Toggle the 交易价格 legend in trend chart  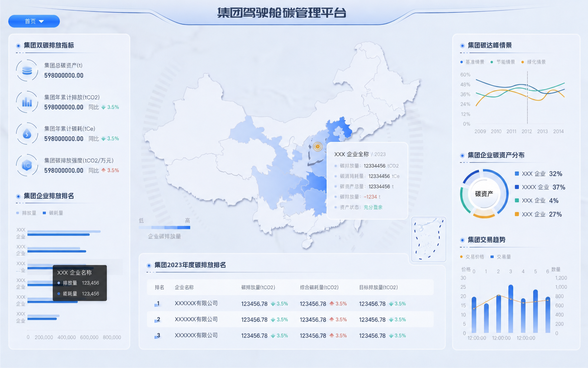[472, 257]
